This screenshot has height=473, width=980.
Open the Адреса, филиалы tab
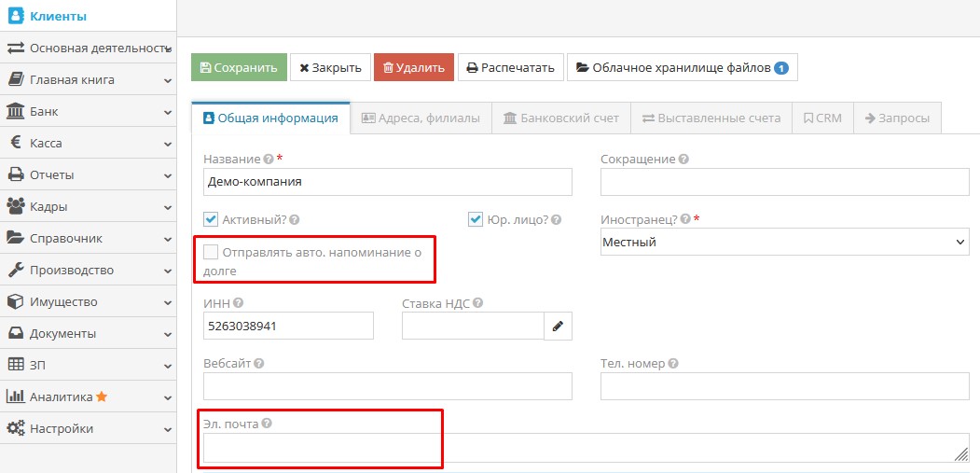click(421, 118)
